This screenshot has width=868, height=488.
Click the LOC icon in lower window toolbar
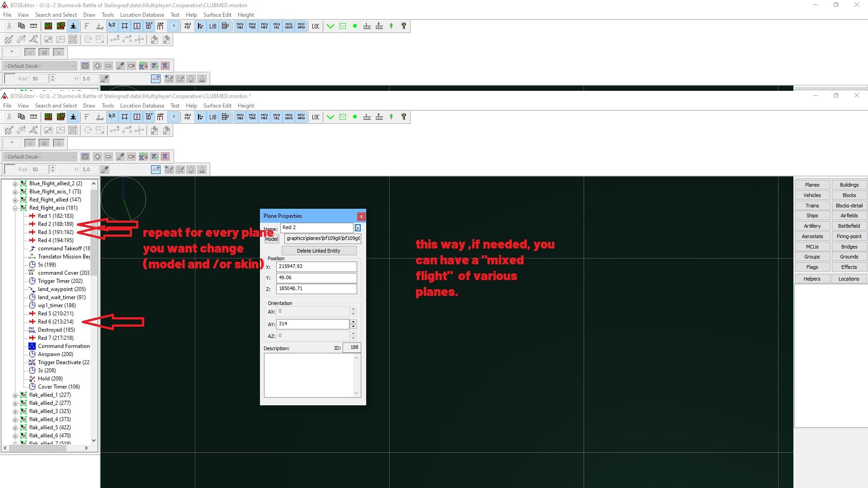(x=316, y=117)
